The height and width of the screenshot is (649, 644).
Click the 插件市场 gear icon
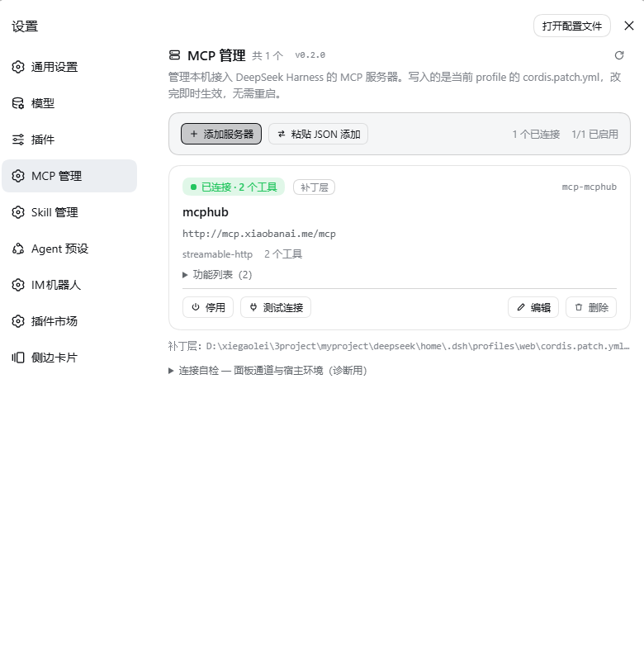pos(18,321)
